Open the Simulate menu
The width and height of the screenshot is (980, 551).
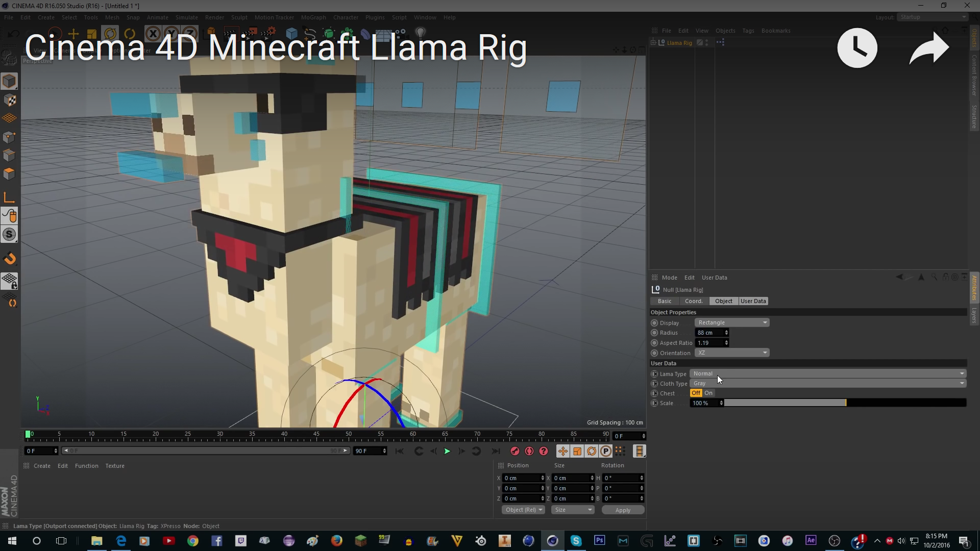click(186, 17)
